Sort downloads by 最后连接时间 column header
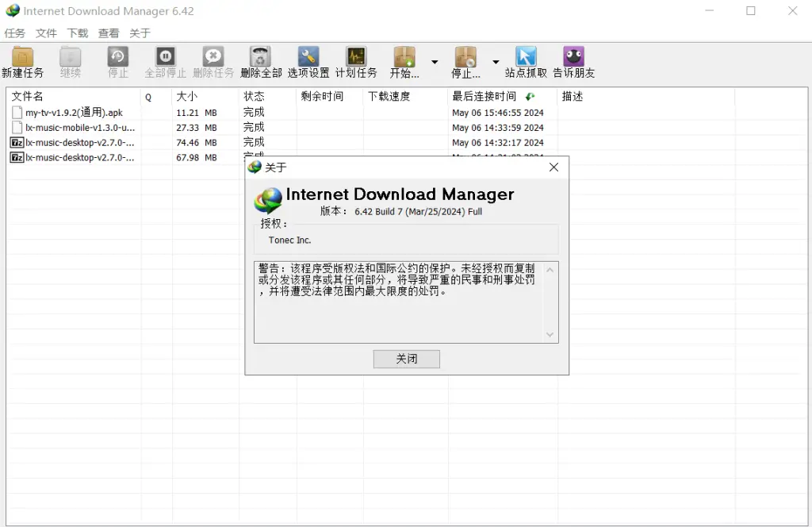The image size is (812, 527). pos(484,96)
